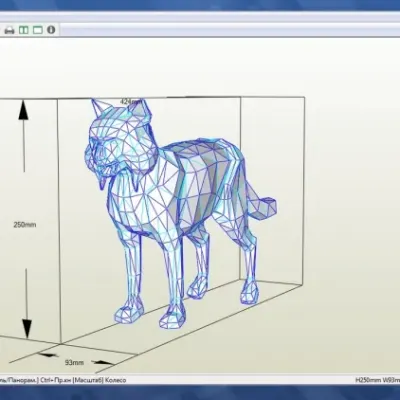Switch to single-pane window layout
This screenshot has height=400, width=400.
point(38,30)
